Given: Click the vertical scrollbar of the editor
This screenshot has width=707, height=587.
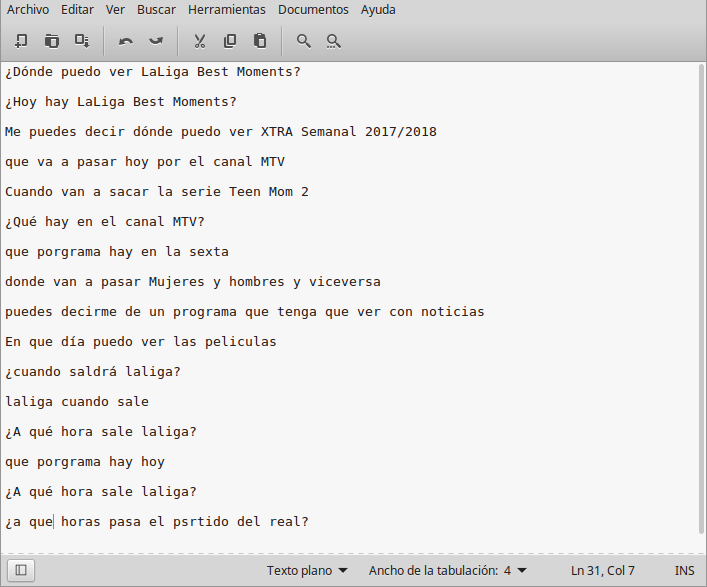Looking at the screenshot, I should [x=701, y=298].
